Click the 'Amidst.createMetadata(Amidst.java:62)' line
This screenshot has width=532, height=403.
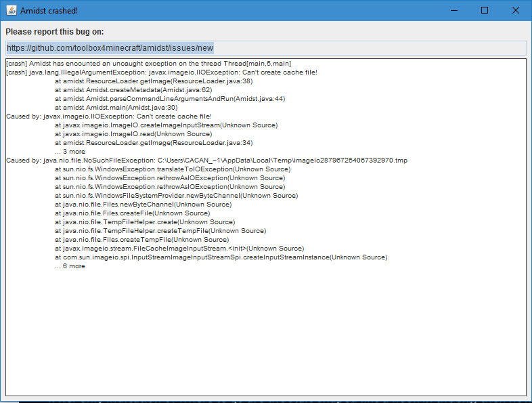[133, 90]
